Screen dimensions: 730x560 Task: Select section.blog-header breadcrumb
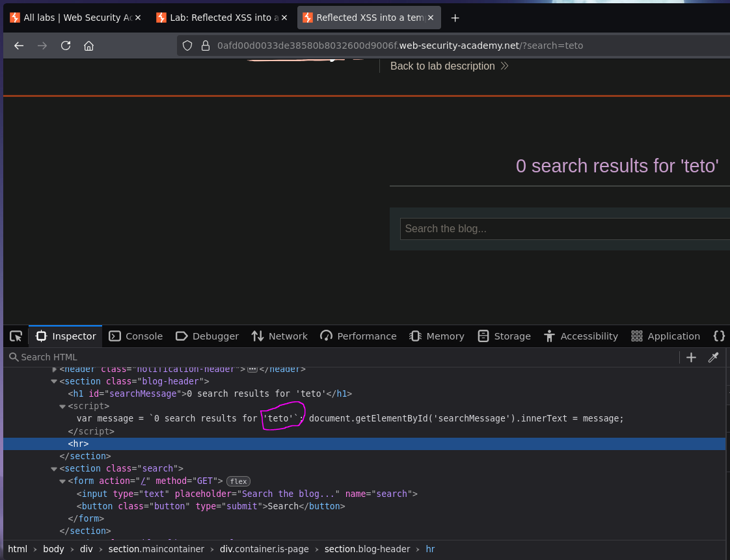pyautogui.click(x=368, y=550)
